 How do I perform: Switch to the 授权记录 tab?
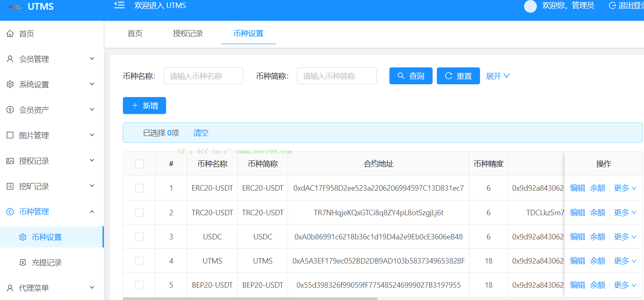pyautogui.click(x=188, y=33)
